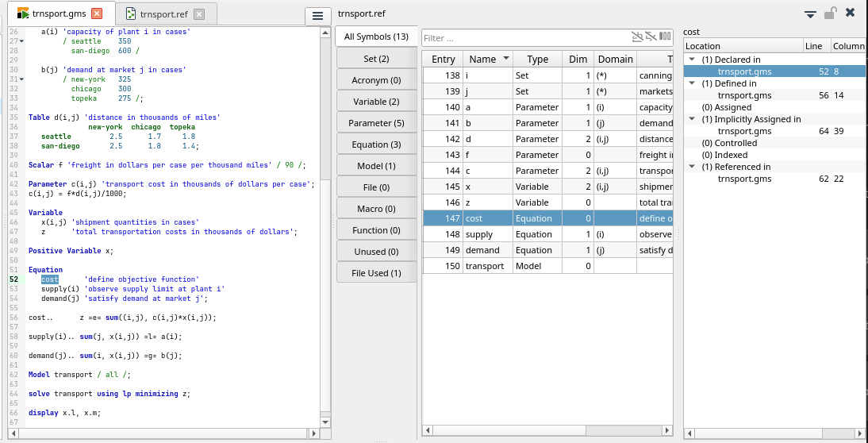868x443 pixels.
Task: Switch to the Equation (3) tab
Action: [376, 144]
